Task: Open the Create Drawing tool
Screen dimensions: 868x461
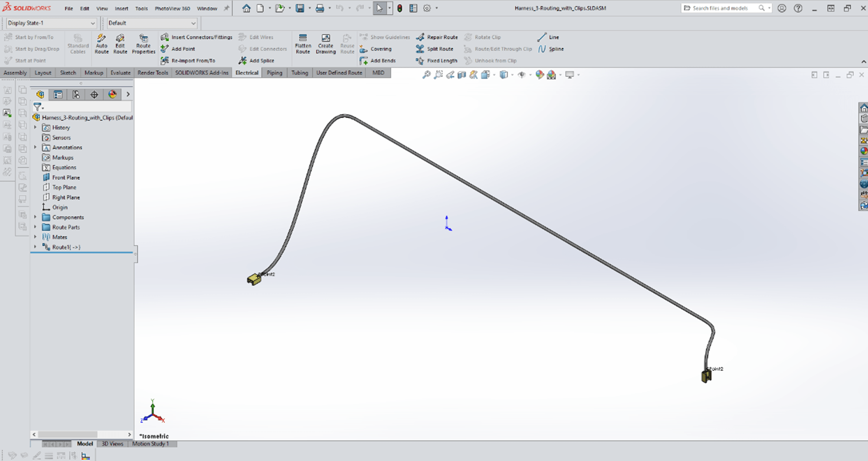Action: coord(325,44)
